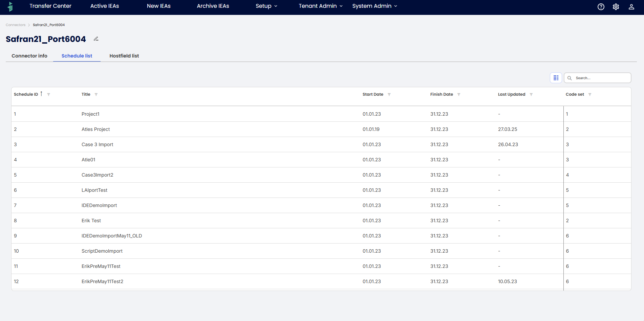The image size is (644, 321).
Task: Select the Atles Project row
Action: coord(321,129)
